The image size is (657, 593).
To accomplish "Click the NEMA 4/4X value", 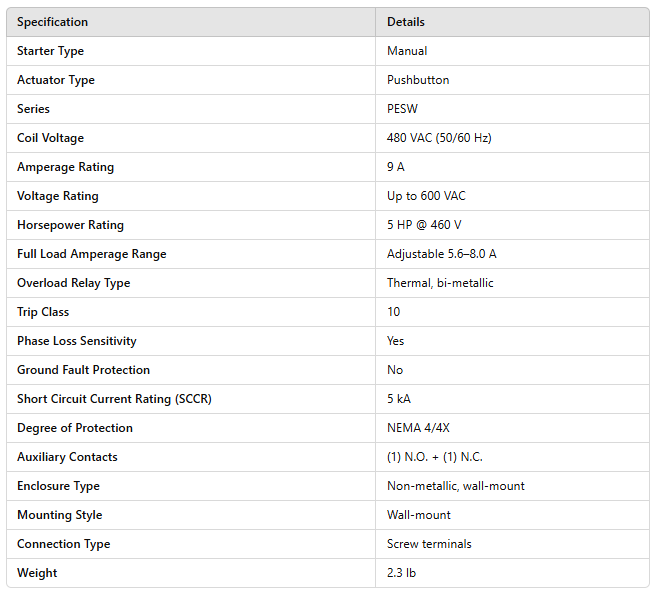I will pos(419,428).
